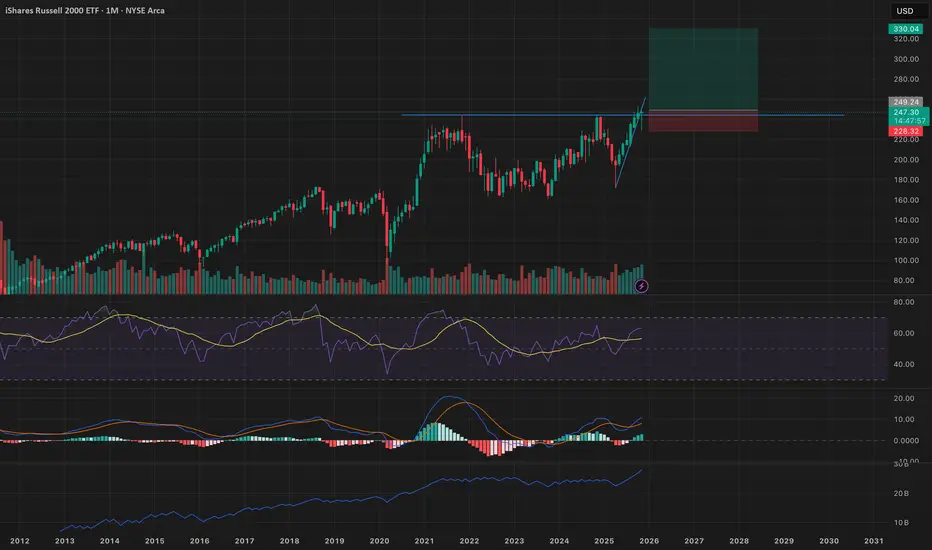Viewport: 932px width, 550px height.
Task: Click the 2030 year label on time axis
Action: pos(829,540)
